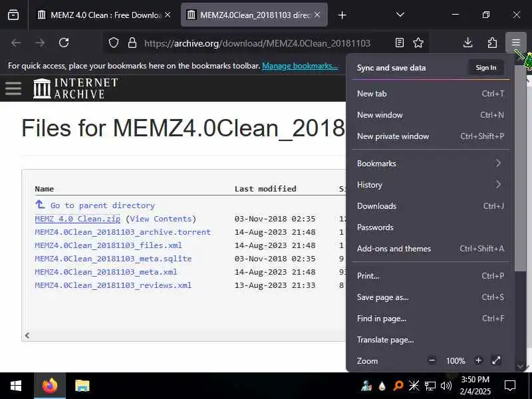Open the volume speaker tray icon
The height and width of the screenshot is (399, 532).
(x=446, y=386)
